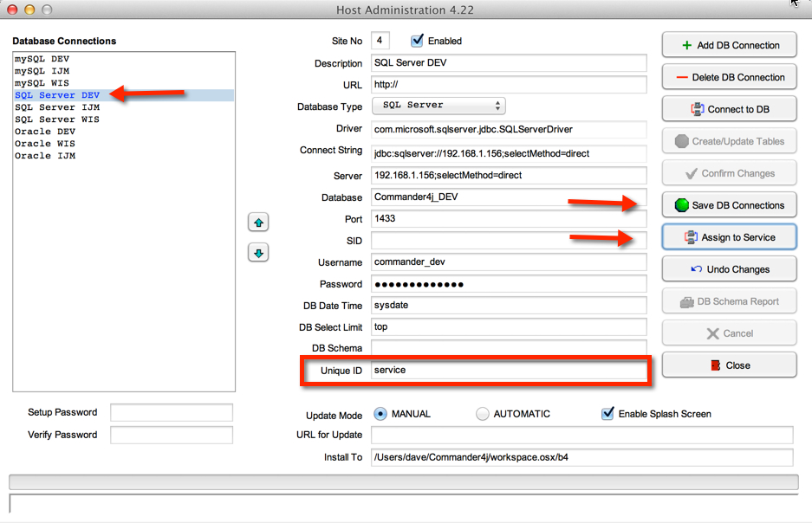Image resolution: width=812 pixels, height=523 pixels.
Task: Click the move connection up arrow
Action: pyautogui.click(x=258, y=223)
